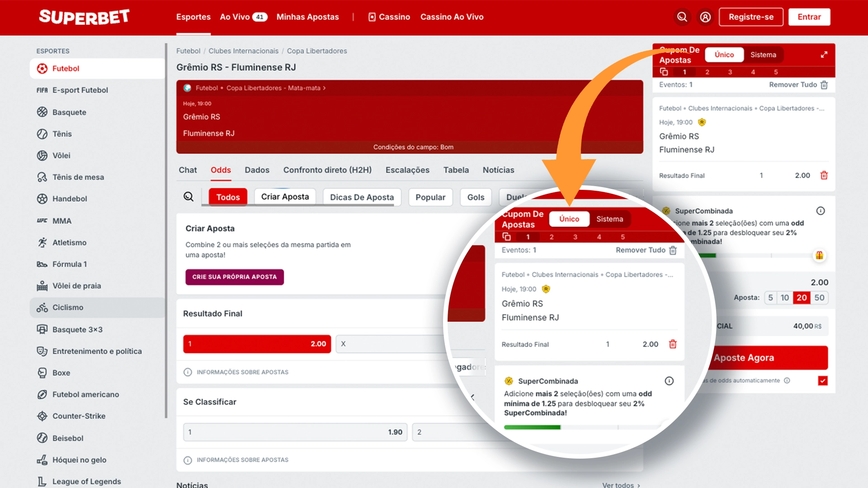The height and width of the screenshot is (488, 868).
Task: Select stake amount 5
Action: (771, 298)
